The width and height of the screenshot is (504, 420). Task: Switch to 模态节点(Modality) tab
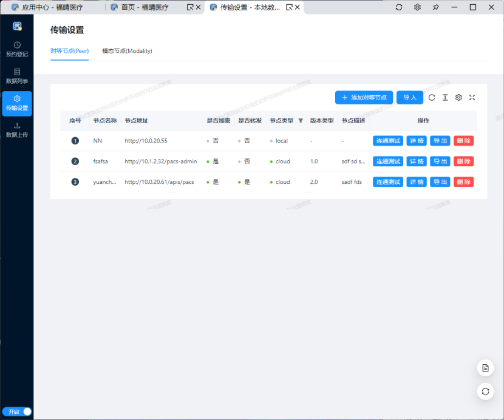pos(127,51)
